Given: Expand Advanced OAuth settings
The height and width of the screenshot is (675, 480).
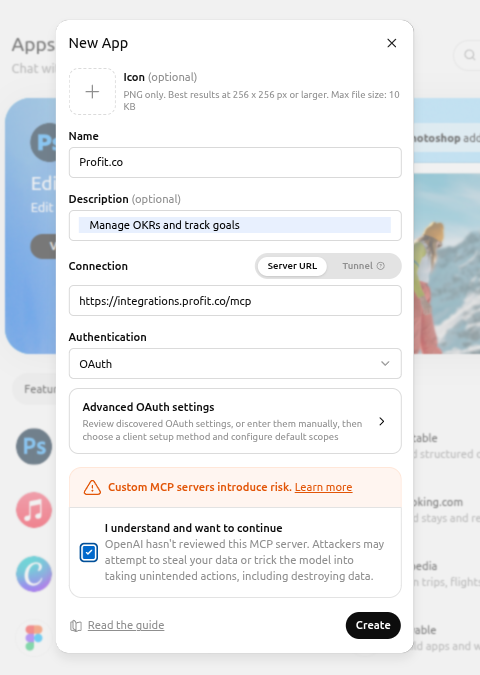Looking at the screenshot, I should (x=235, y=421).
